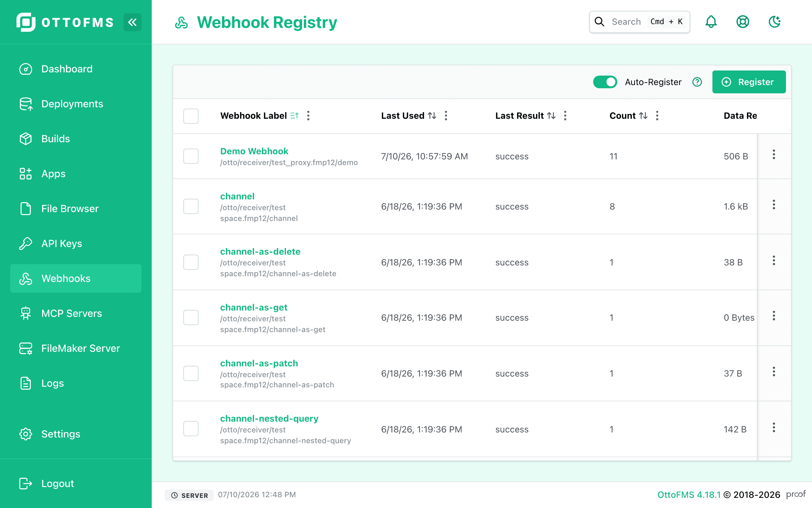
Task: Click the Builds box icon in sidebar
Action: coord(26,139)
